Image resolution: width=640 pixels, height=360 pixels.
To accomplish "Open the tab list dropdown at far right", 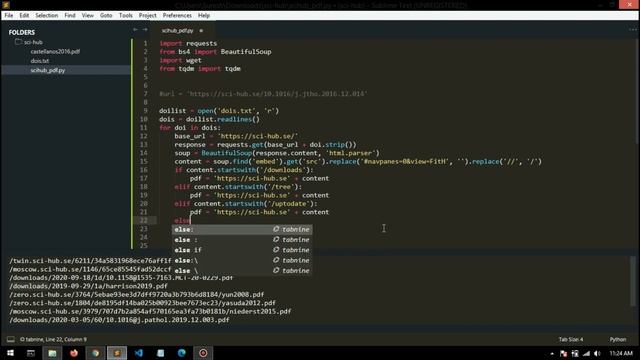I will coord(633,29).
